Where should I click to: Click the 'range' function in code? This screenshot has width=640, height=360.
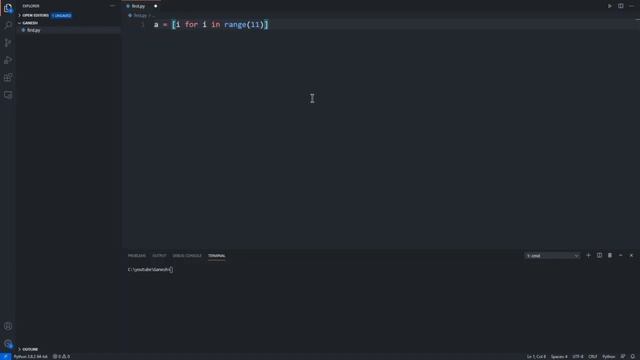point(235,25)
